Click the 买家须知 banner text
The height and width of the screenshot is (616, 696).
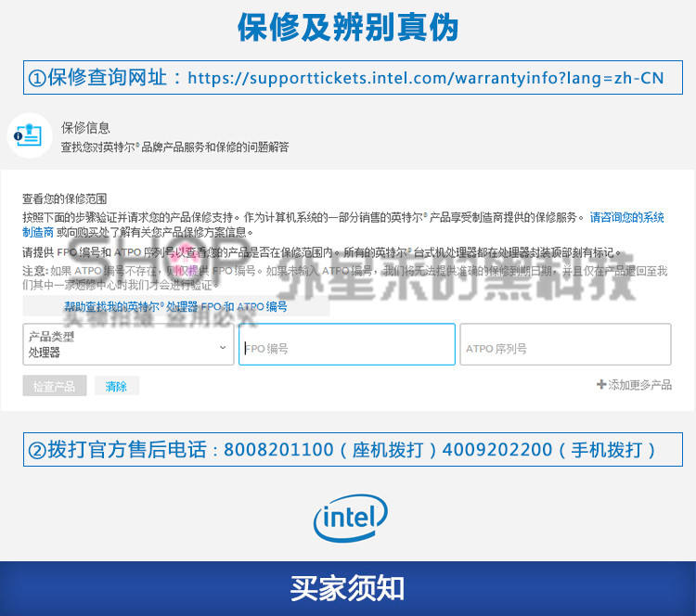pos(348,588)
